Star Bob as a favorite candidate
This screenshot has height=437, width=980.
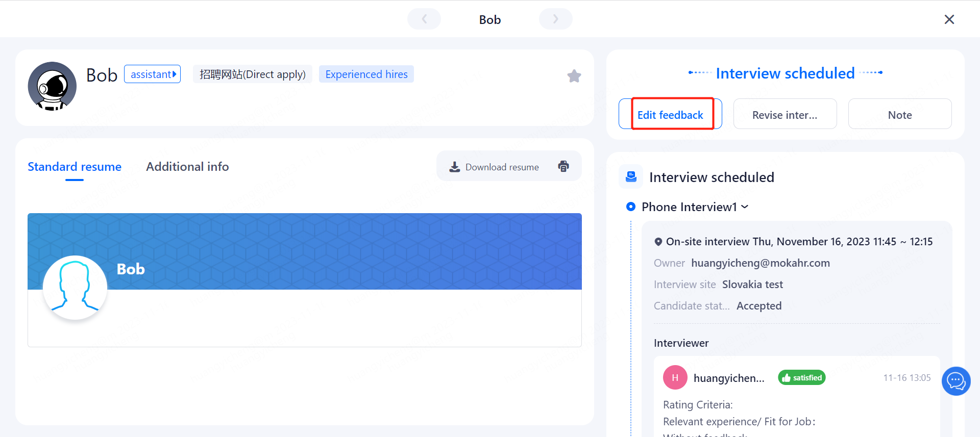click(x=574, y=76)
